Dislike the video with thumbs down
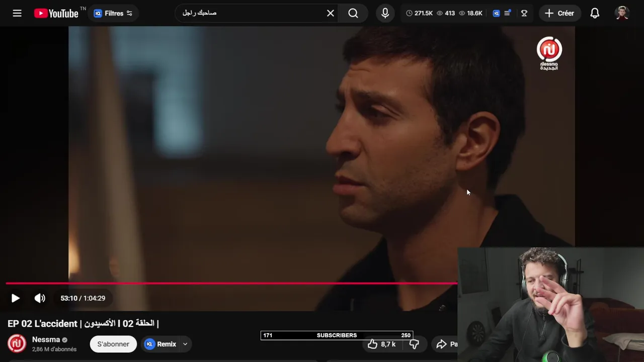The height and width of the screenshot is (362, 644). 414,344
